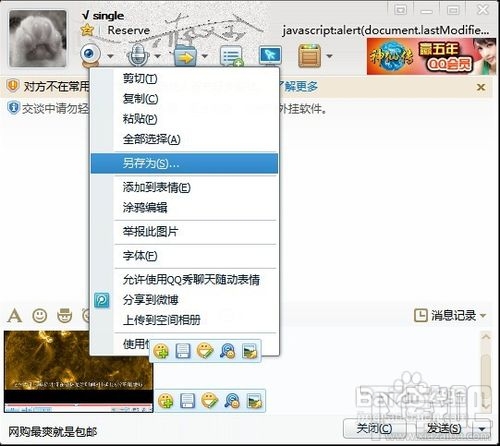Choose 粘贴(P) in the context menu
Image resolution: width=500 pixels, height=446 pixels.
click(184, 119)
